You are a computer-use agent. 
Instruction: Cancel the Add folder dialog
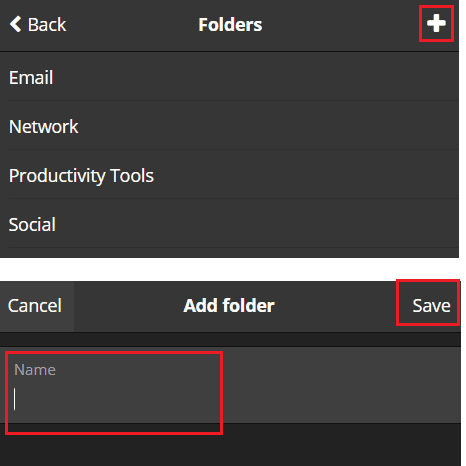35,305
